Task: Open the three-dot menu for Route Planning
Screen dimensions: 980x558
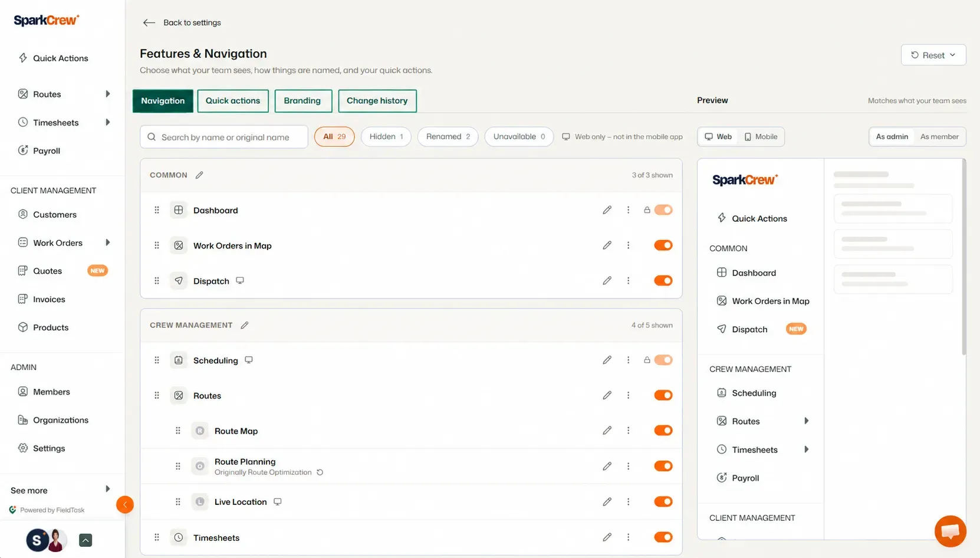Action: click(x=628, y=466)
